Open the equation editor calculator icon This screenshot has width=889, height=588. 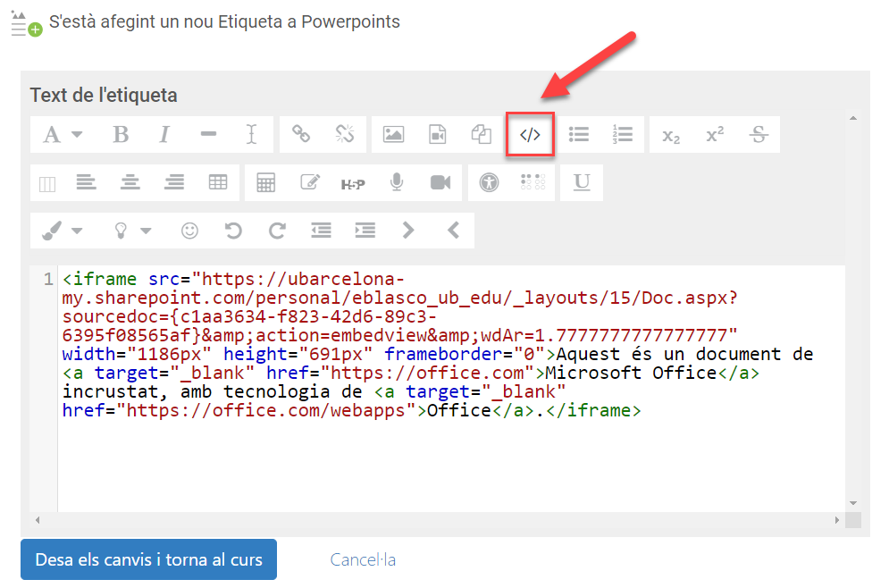tap(265, 183)
